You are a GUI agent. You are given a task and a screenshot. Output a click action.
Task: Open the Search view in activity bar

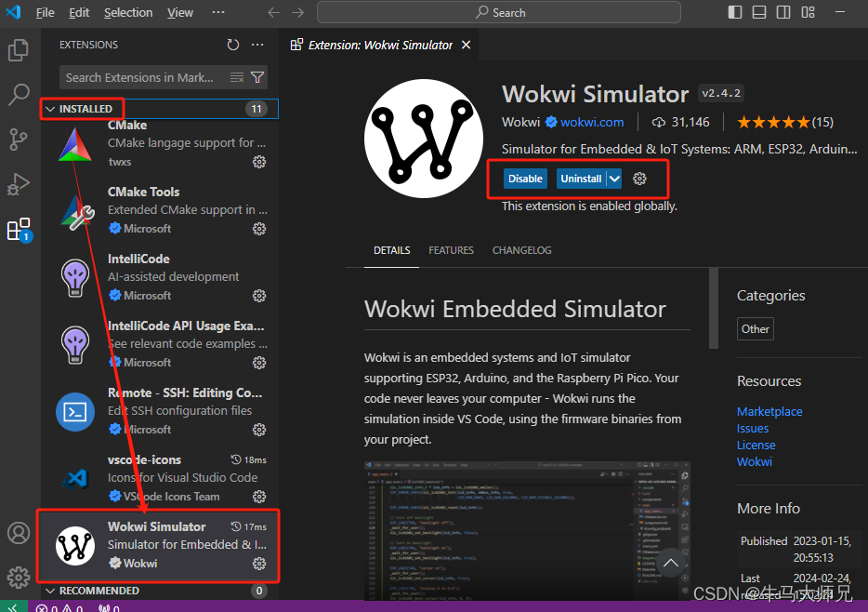pyautogui.click(x=19, y=95)
